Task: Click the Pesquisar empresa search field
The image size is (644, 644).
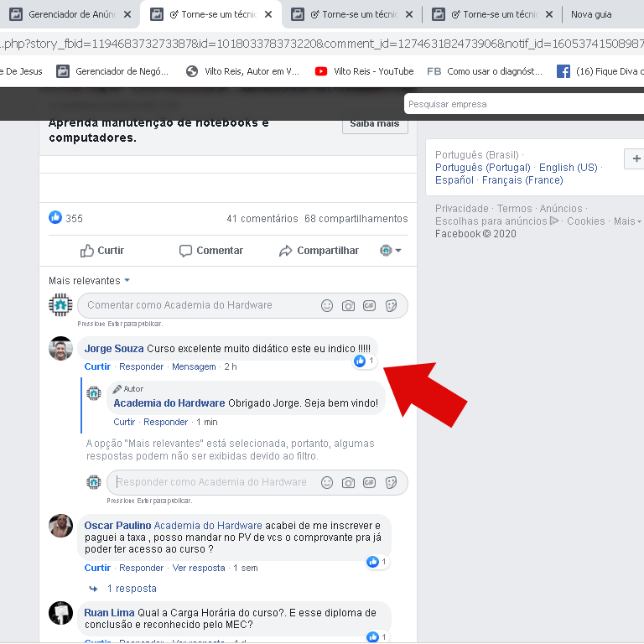Action: point(524,104)
